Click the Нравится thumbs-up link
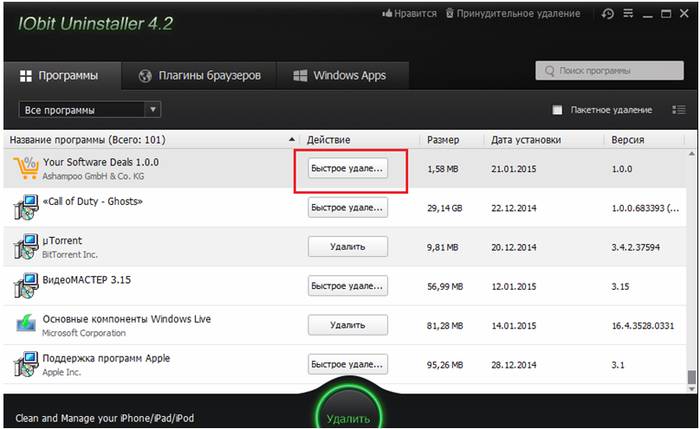Viewport: 700px width, 429px height. point(410,14)
